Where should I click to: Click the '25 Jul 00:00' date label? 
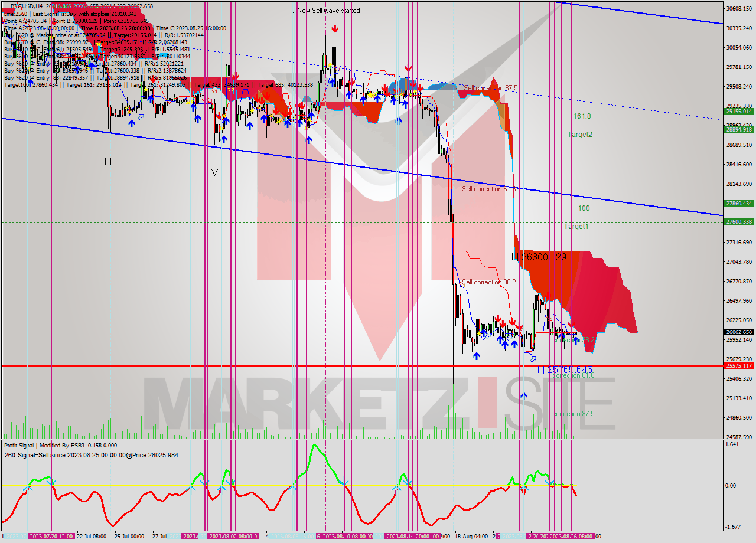click(129, 537)
